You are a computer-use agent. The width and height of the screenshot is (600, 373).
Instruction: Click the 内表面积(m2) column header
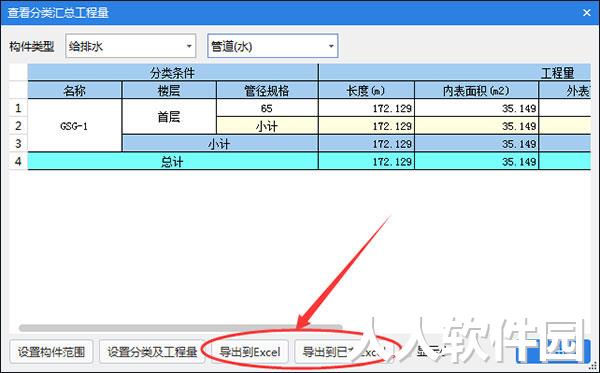click(476, 90)
